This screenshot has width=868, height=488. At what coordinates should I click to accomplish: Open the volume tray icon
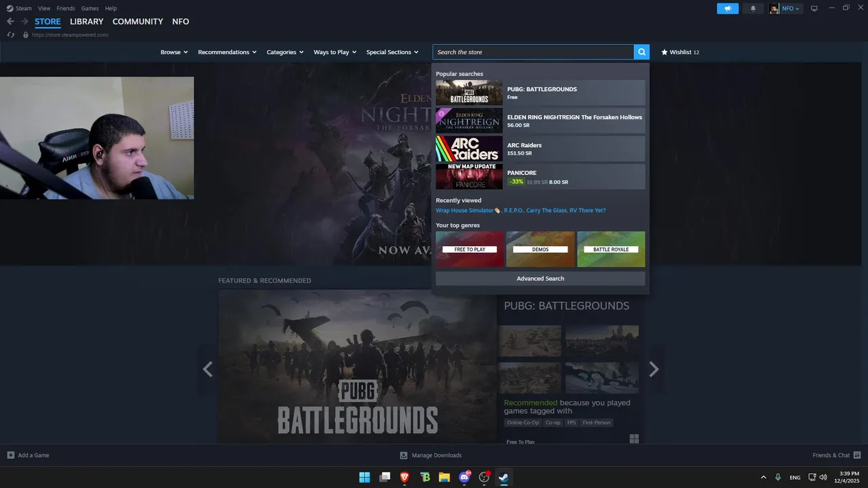[x=823, y=477]
